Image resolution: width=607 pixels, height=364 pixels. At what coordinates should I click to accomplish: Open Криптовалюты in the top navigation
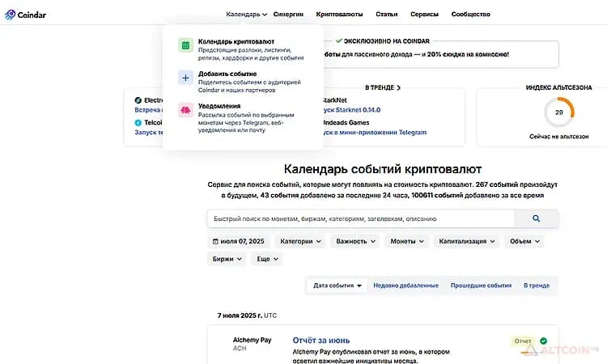(339, 15)
